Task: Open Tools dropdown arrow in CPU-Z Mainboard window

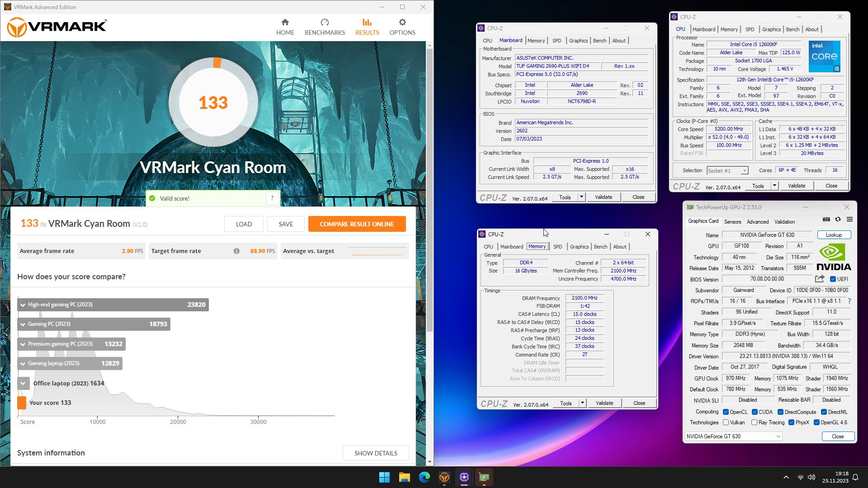Action: coord(581,197)
